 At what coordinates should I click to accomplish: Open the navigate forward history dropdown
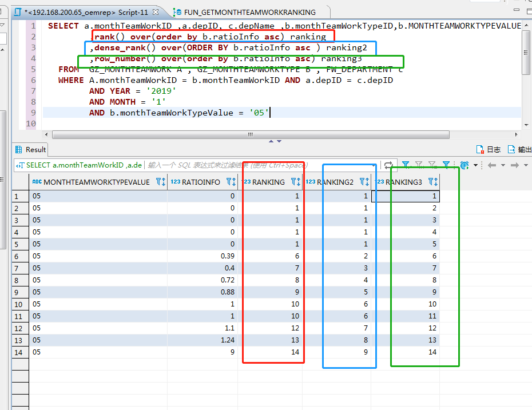tap(526, 165)
